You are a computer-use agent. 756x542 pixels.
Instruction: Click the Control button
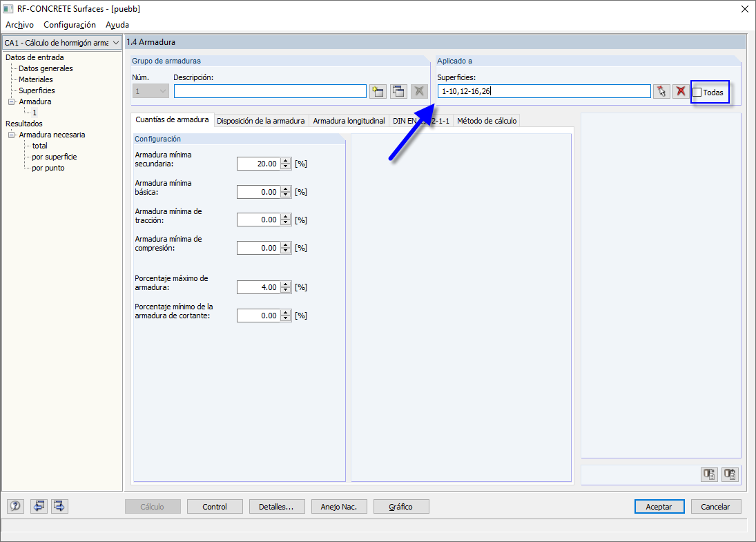pyautogui.click(x=215, y=507)
